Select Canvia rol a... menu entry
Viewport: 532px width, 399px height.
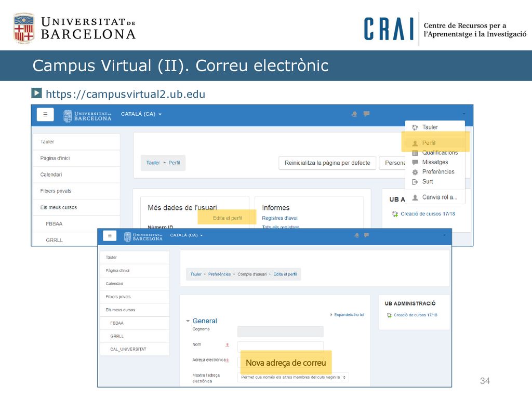[440, 197]
